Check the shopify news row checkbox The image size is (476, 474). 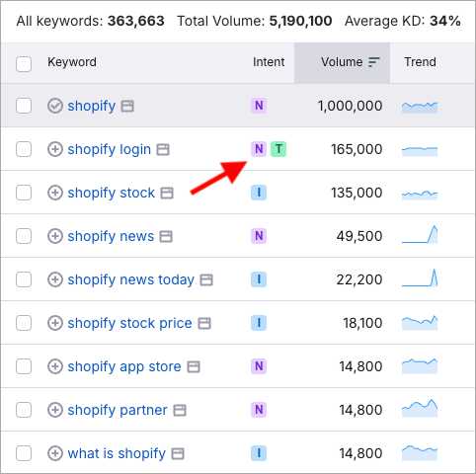pyautogui.click(x=24, y=236)
